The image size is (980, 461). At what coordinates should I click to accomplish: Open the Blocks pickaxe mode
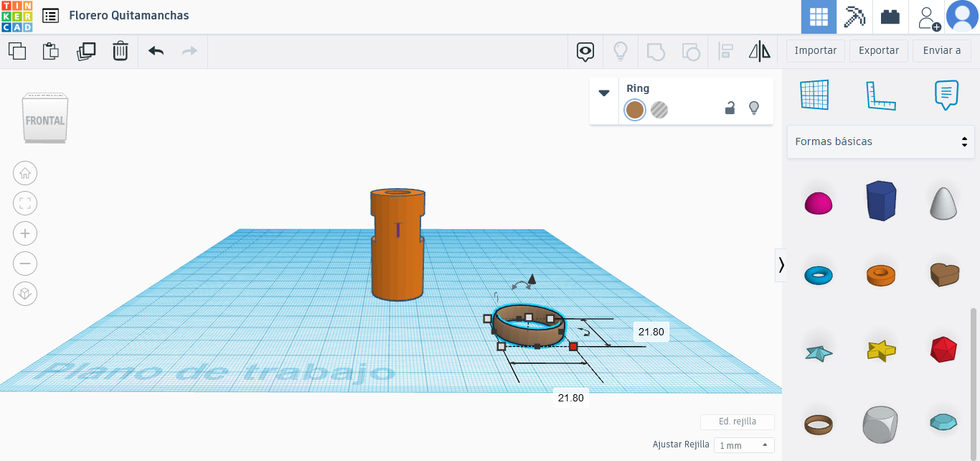pos(854,17)
